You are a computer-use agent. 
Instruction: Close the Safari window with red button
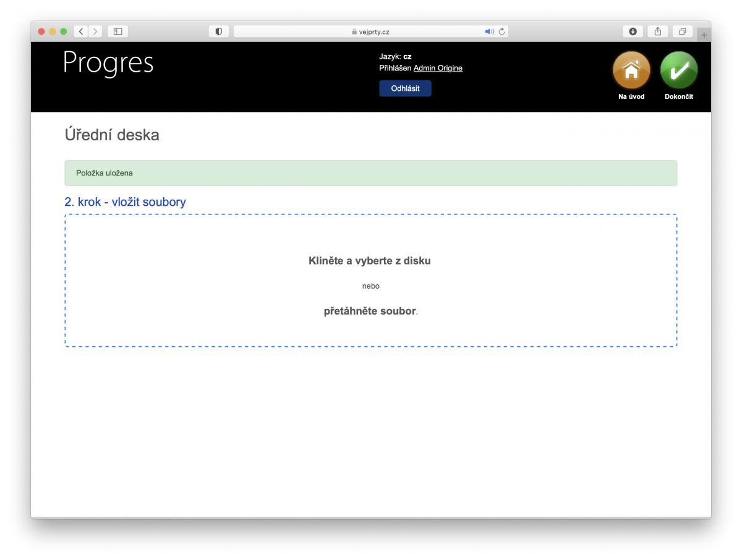[x=41, y=32]
